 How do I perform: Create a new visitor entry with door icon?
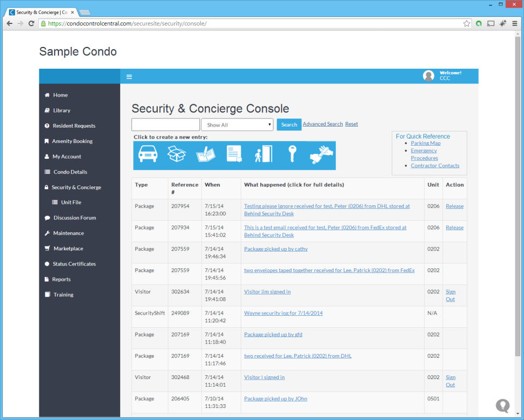tap(263, 154)
